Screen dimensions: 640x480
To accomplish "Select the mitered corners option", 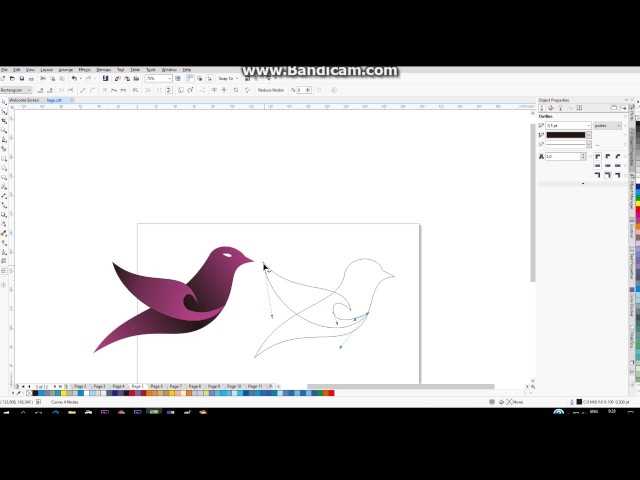I will pyautogui.click(x=598, y=156).
